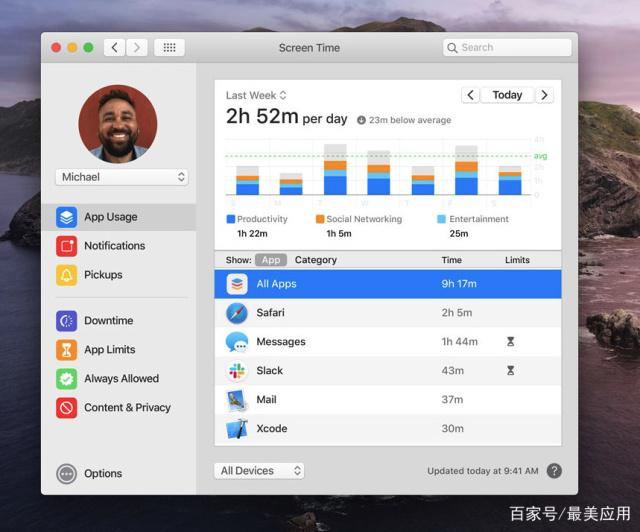
Task: Go to next period with right chevron
Action: click(544, 95)
